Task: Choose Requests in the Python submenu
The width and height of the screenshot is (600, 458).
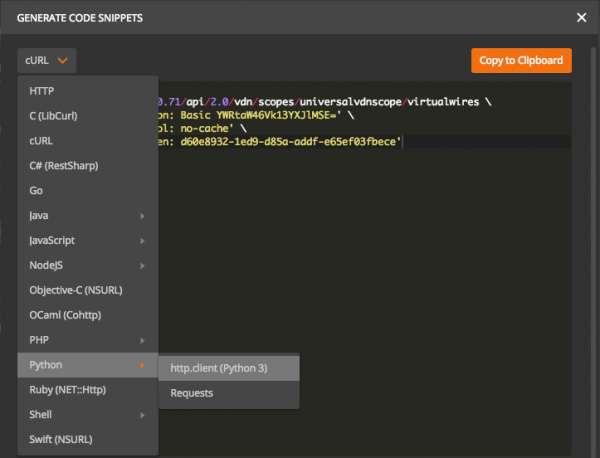Action: click(192, 393)
